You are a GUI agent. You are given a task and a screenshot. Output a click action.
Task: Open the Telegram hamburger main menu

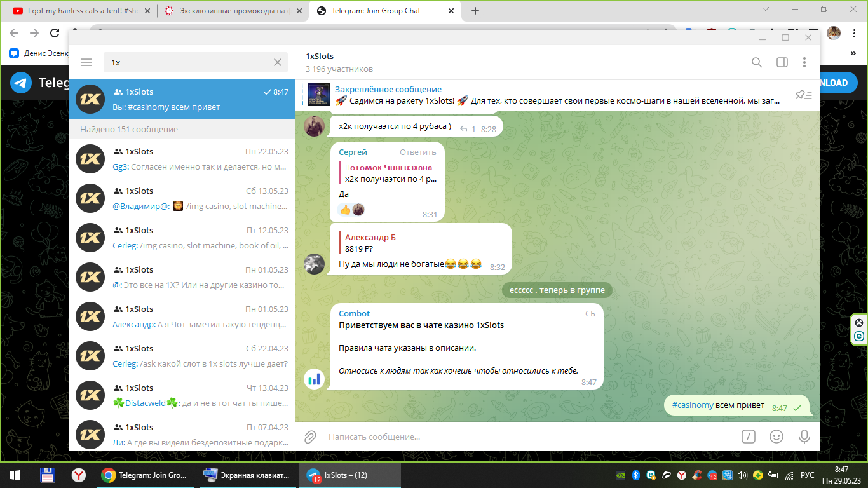pyautogui.click(x=86, y=62)
